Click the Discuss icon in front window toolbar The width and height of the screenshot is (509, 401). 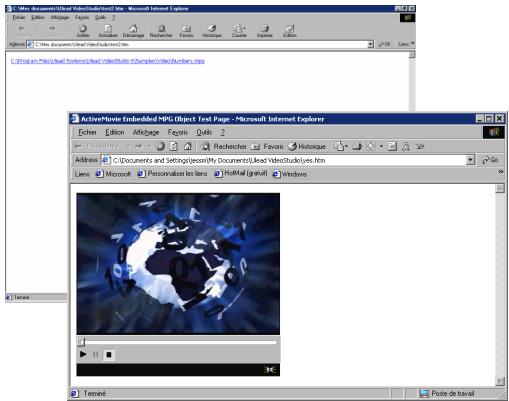[392, 146]
